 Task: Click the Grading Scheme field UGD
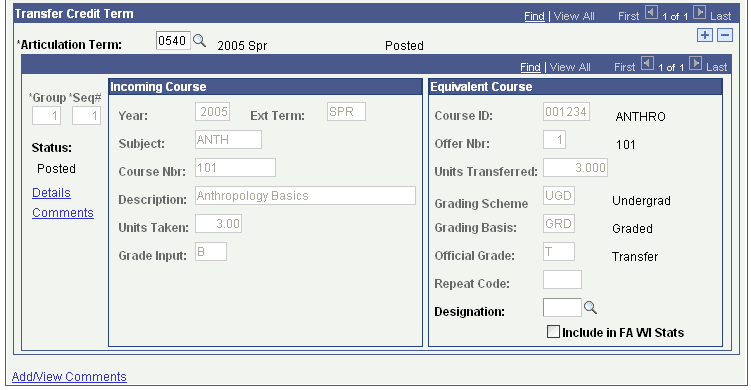click(559, 195)
